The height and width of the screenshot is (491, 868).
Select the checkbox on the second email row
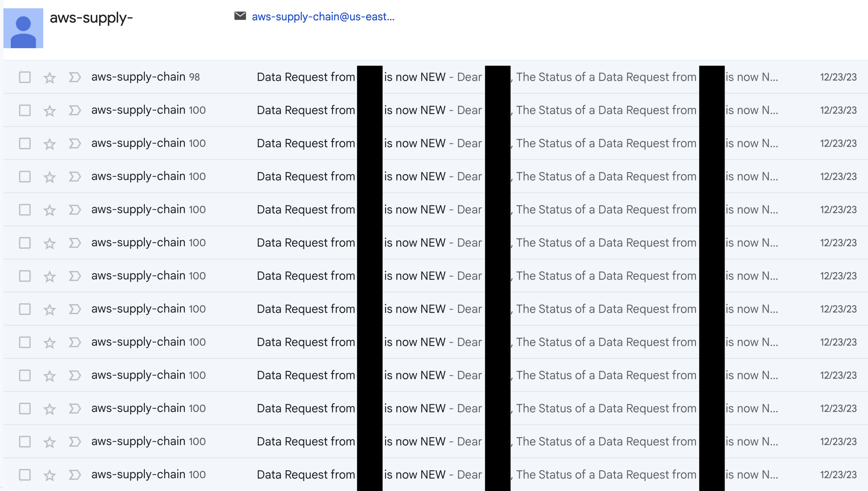(x=24, y=110)
